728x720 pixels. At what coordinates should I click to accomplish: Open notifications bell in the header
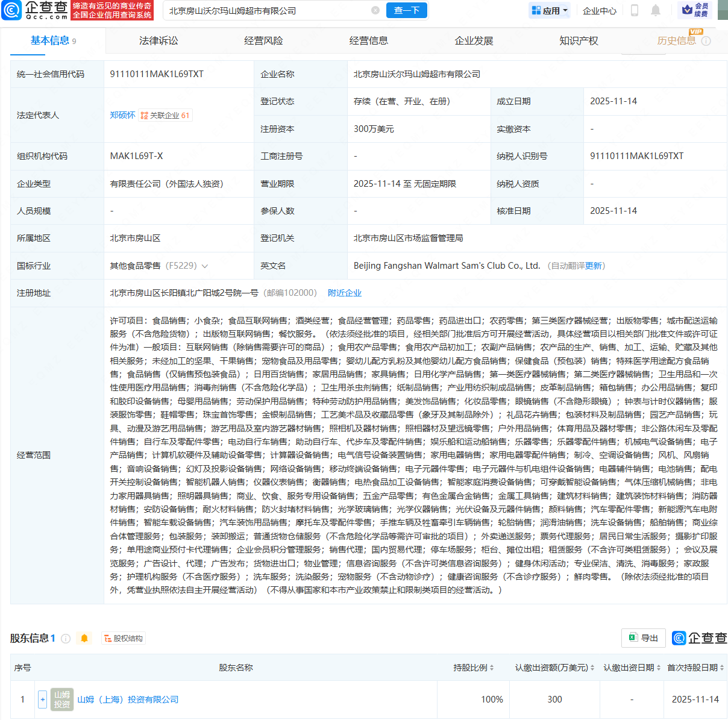pyautogui.click(x=656, y=10)
